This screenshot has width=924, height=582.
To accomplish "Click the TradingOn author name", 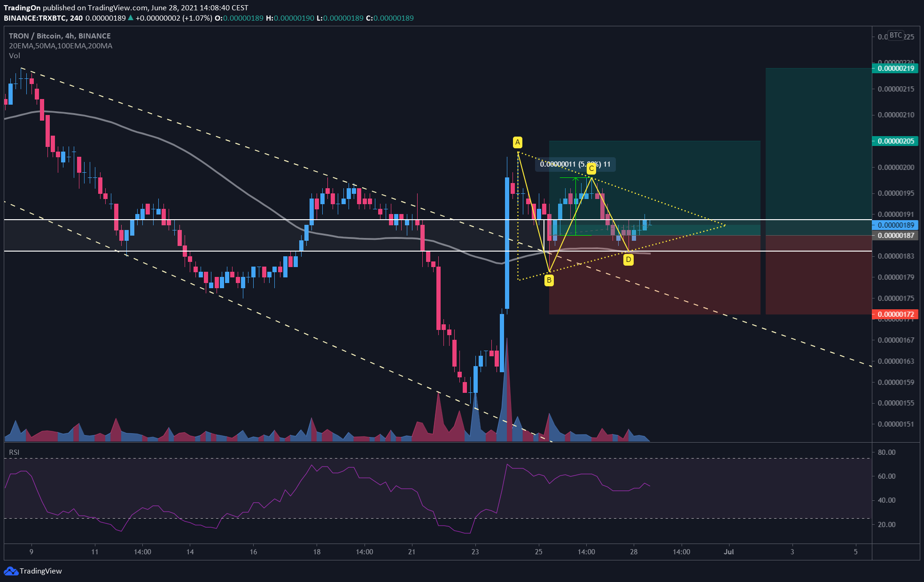I will click(x=23, y=8).
